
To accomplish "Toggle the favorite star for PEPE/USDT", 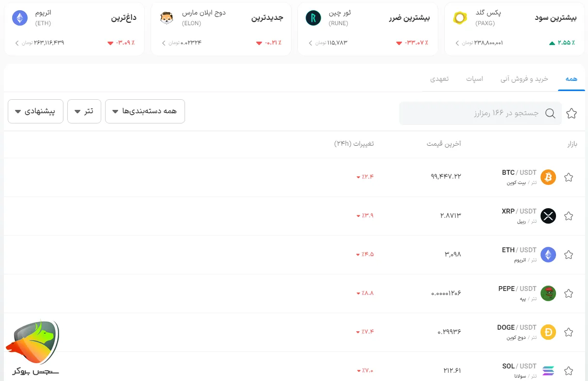I will [569, 293].
